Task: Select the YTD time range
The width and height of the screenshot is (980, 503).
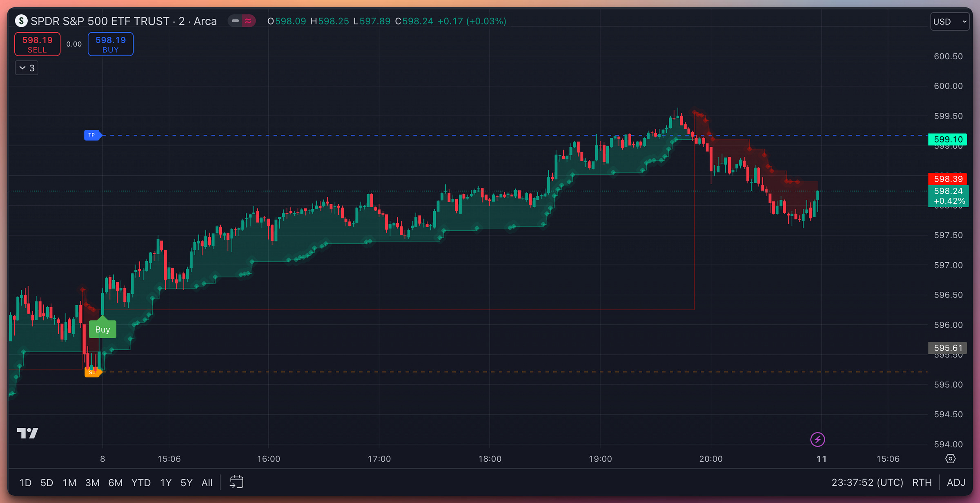Action: pyautogui.click(x=141, y=483)
